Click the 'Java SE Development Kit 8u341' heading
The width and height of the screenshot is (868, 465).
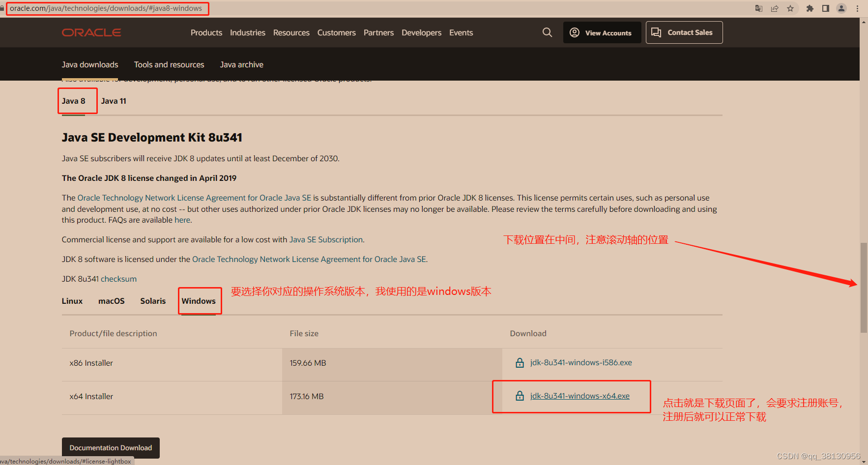point(152,137)
